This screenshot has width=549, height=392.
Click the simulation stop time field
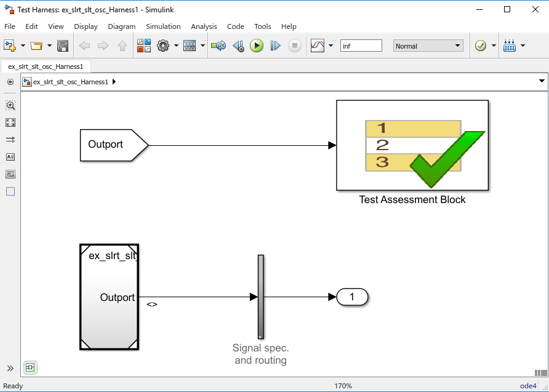(x=361, y=46)
